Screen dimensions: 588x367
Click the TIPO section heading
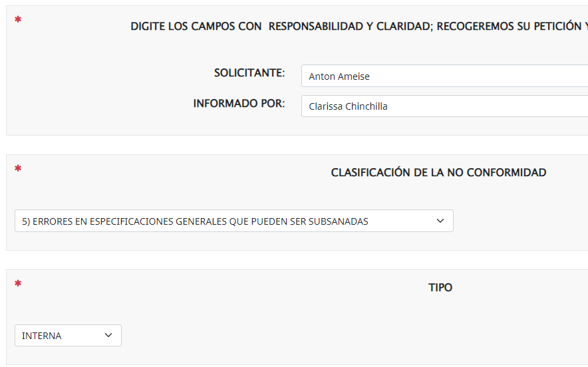point(440,288)
